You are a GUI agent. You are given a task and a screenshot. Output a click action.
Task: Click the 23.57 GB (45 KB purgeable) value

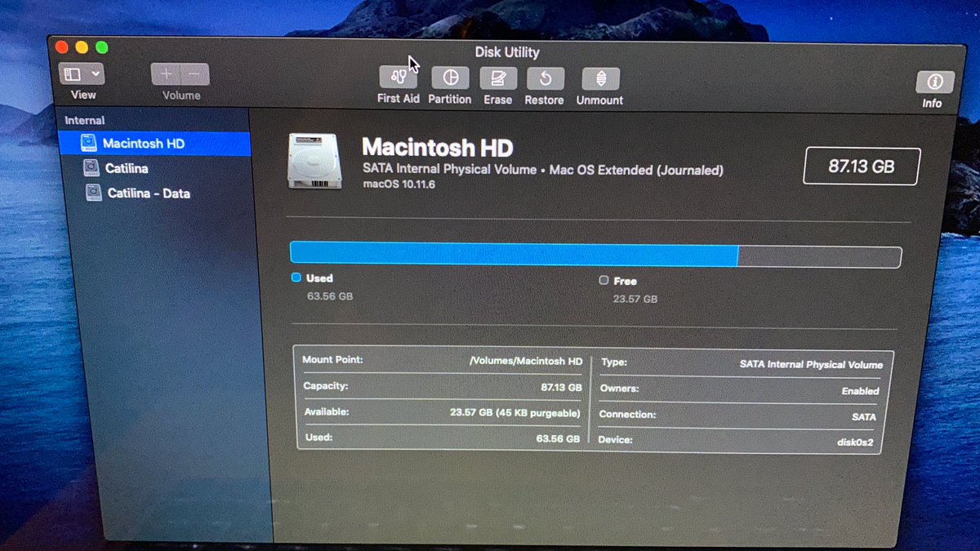515,413
